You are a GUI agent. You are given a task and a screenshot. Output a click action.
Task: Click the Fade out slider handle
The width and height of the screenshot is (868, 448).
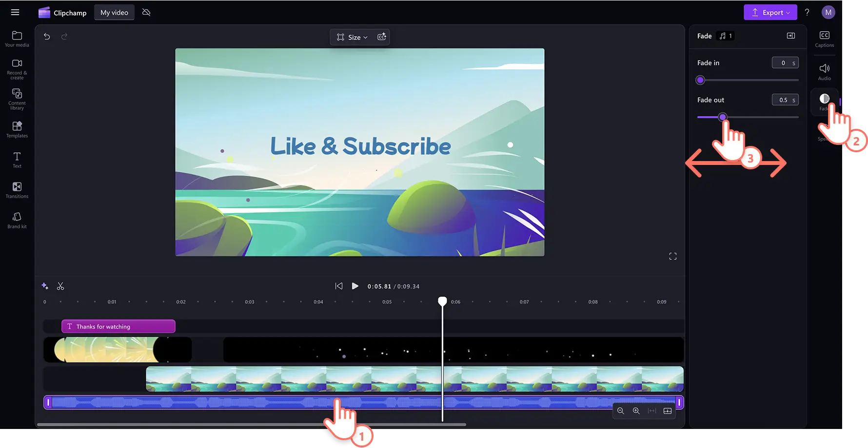(x=723, y=117)
